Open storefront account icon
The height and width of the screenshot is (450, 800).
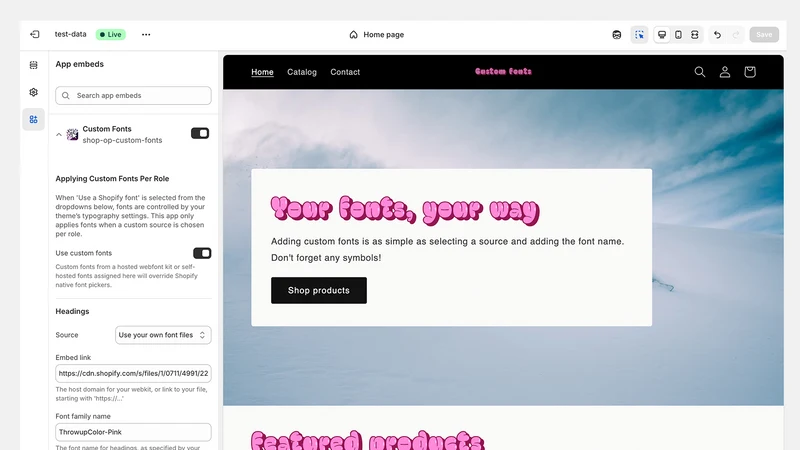724,72
